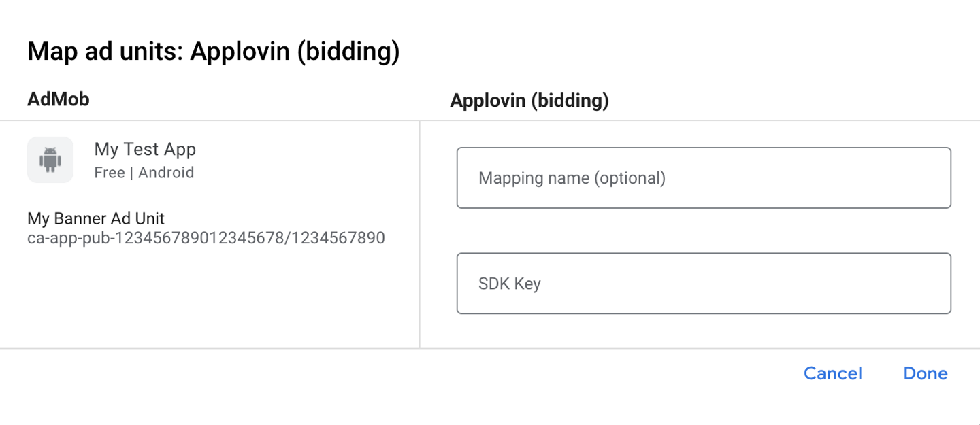Click the Free | Android subtitle text
The image size is (980, 425).
(144, 172)
